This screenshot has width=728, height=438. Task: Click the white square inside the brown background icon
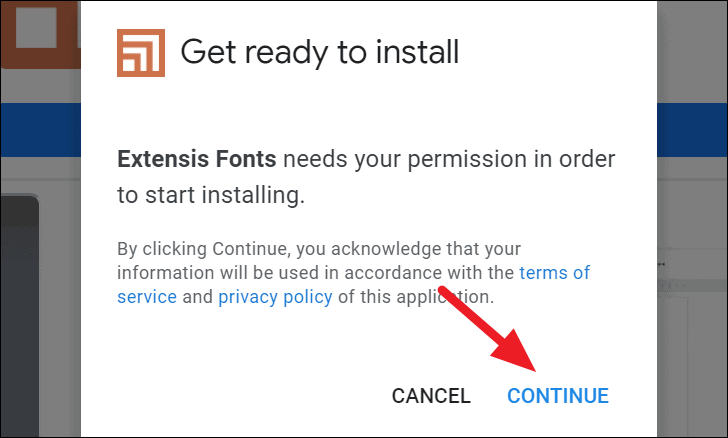36,27
